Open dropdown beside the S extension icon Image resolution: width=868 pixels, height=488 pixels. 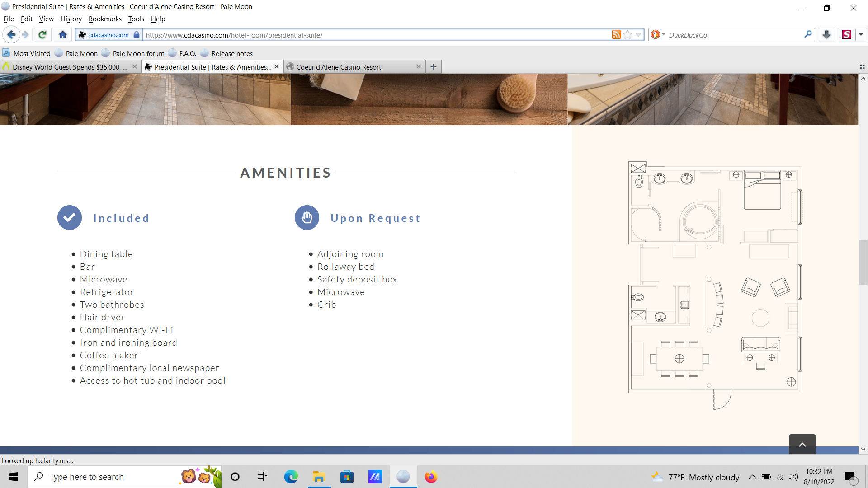(861, 35)
